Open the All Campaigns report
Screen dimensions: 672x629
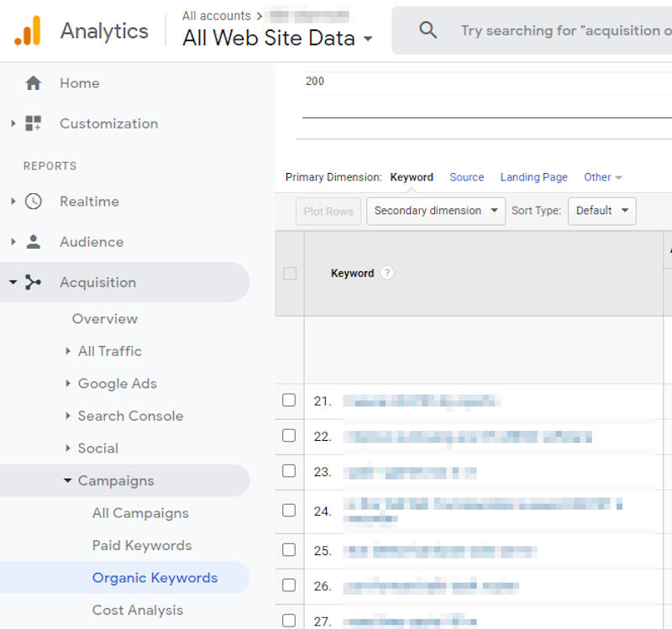[x=140, y=513]
